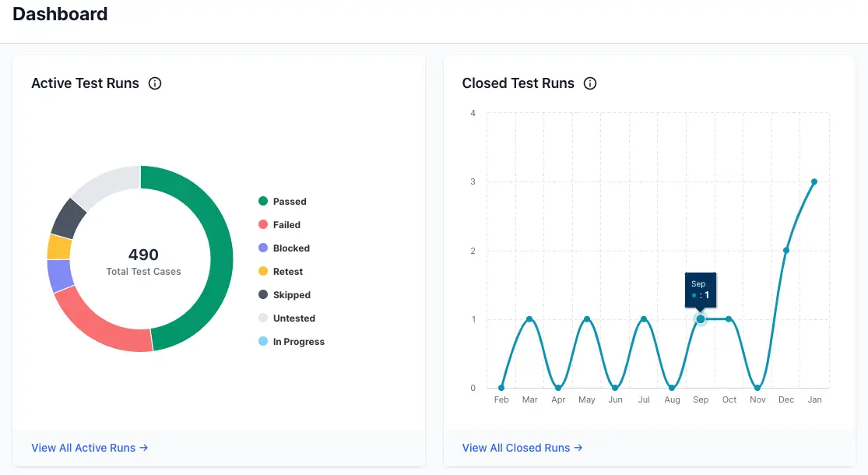Toggle the Blocked legend item
This screenshot has height=475, width=868.
pos(290,248)
